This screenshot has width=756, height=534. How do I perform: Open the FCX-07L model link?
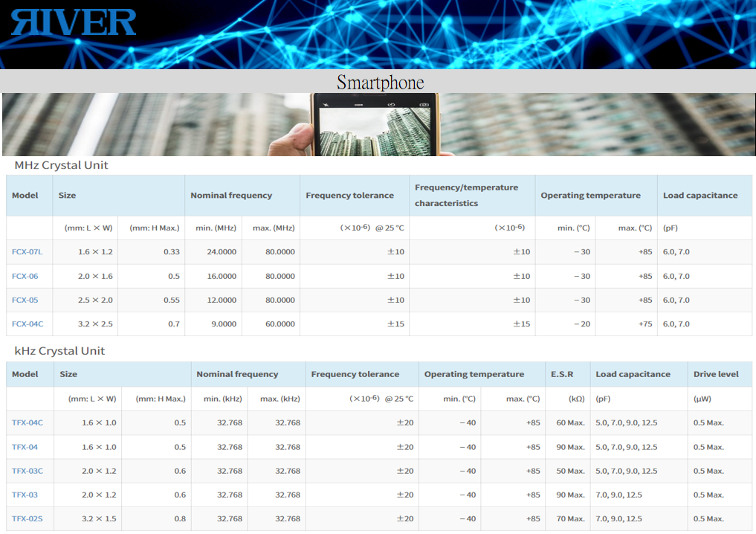pos(27,252)
